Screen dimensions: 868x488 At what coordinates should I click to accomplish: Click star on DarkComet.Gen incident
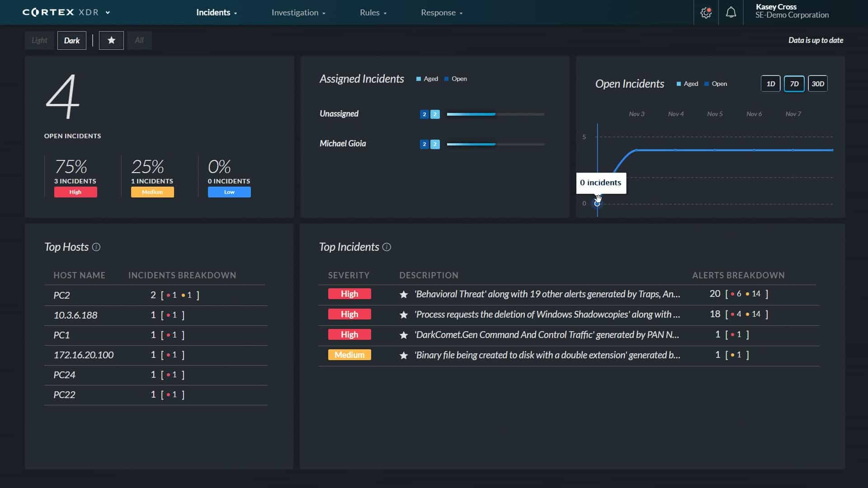[404, 335]
